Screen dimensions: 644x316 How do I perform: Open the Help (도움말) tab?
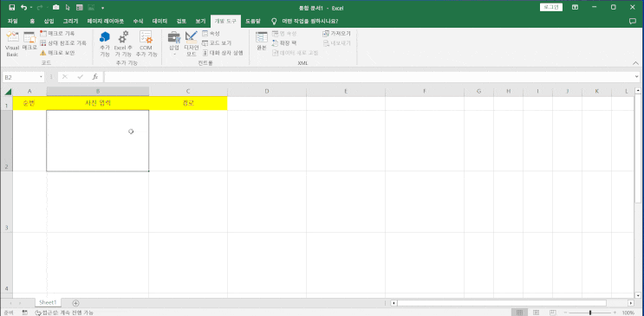tap(253, 21)
